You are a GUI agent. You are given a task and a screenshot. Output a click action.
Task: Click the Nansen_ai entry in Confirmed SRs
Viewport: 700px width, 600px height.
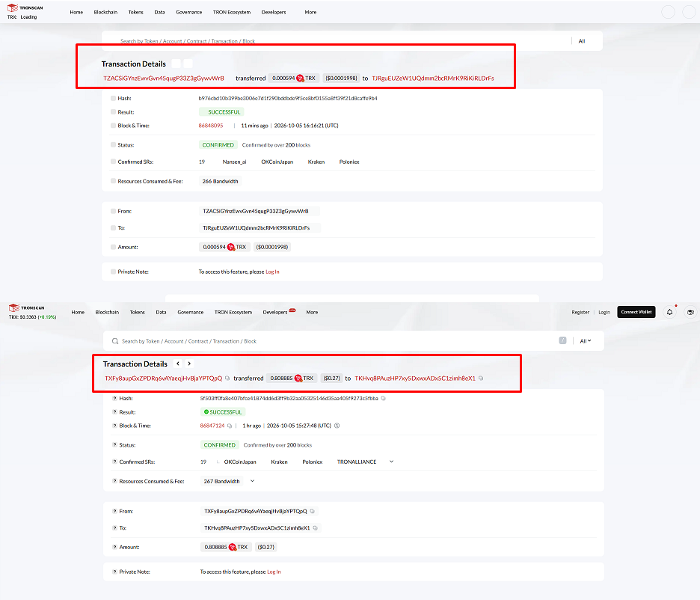click(234, 162)
